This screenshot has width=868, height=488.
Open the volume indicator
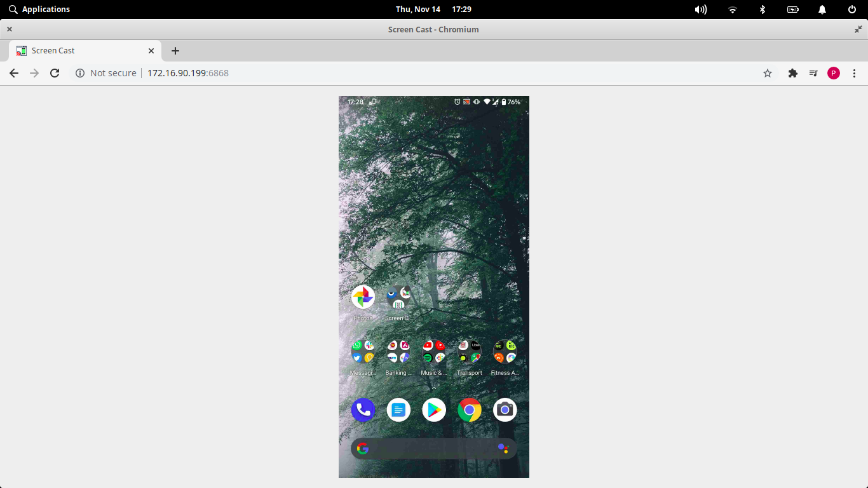[x=701, y=10]
